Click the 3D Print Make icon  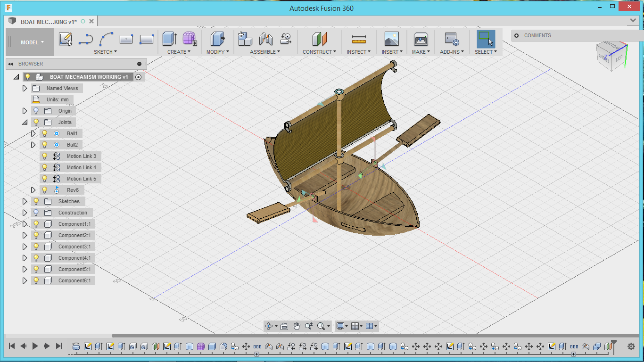pyautogui.click(x=421, y=39)
